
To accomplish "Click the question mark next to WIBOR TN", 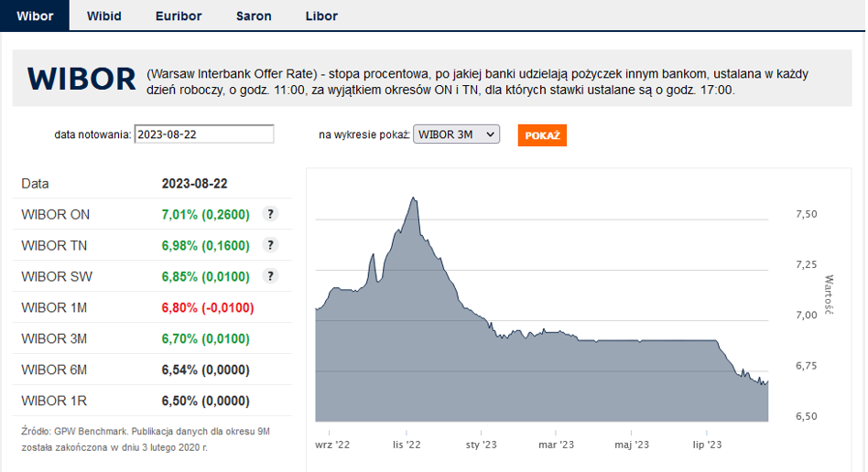I will 270,245.
